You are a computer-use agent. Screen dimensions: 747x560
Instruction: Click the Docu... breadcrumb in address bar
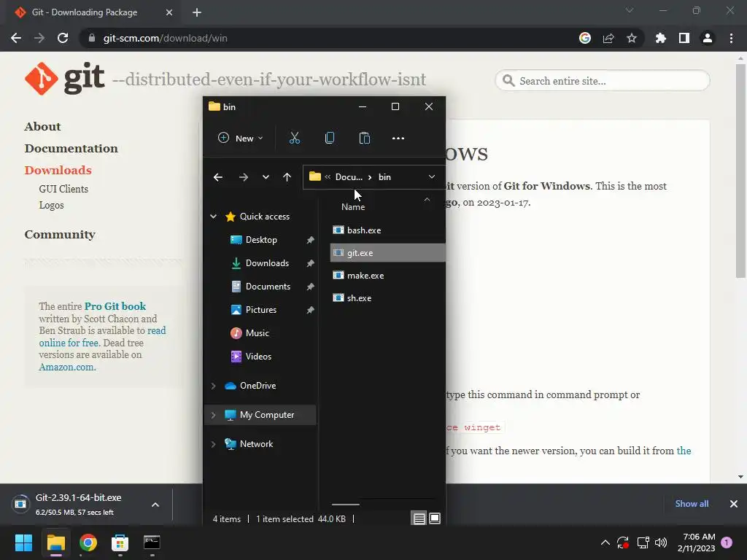pyautogui.click(x=349, y=177)
